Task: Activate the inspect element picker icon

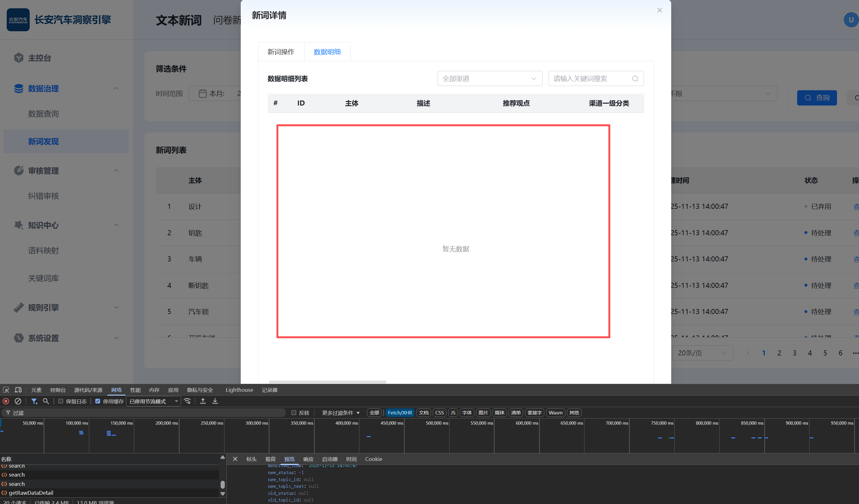Action: pyautogui.click(x=6, y=390)
